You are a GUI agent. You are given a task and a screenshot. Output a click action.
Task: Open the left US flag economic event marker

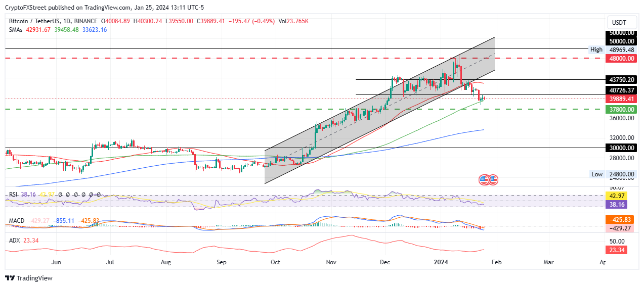[x=484, y=179]
